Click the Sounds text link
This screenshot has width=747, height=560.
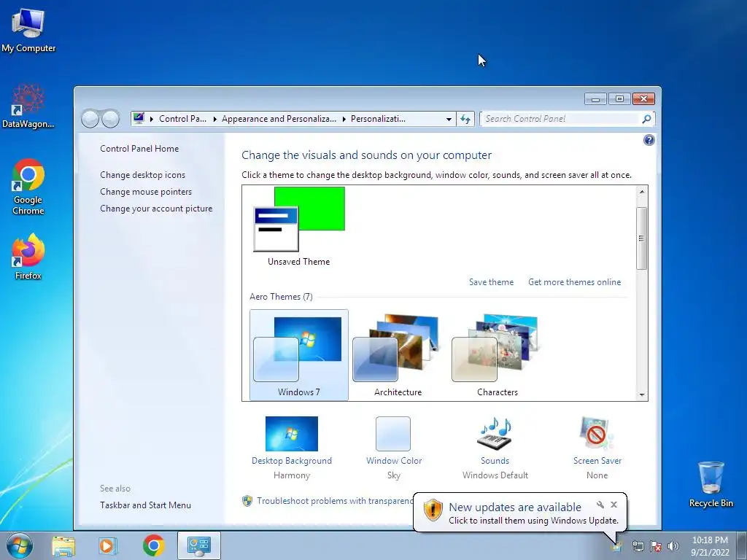pyautogui.click(x=495, y=461)
